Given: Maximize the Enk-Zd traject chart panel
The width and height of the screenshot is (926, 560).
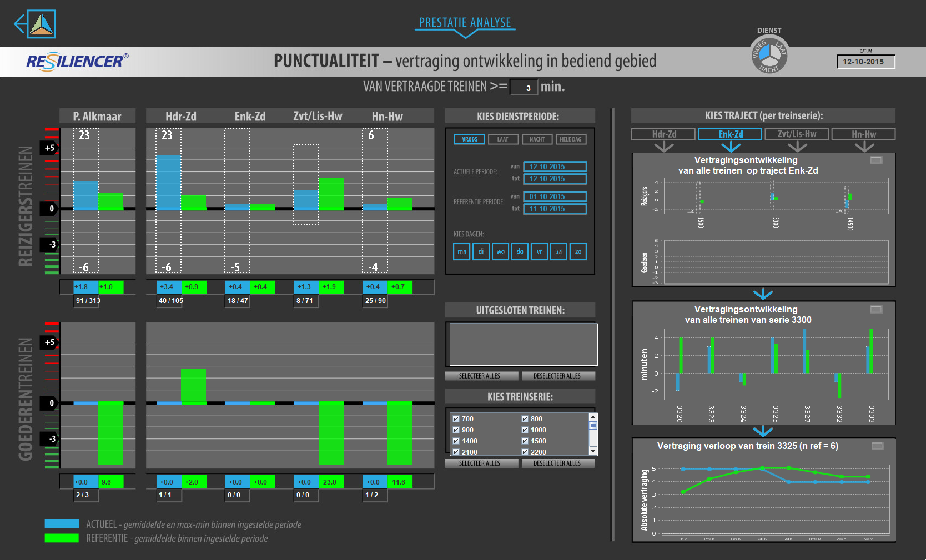Looking at the screenshot, I should coord(876,160).
